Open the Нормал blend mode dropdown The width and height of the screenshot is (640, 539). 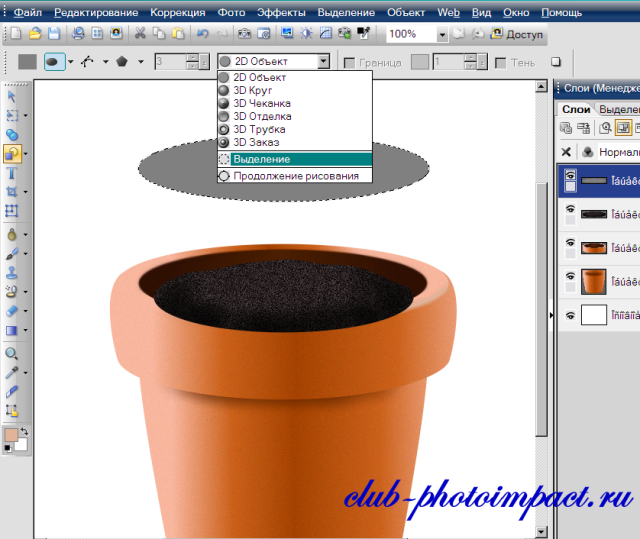coord(619,152)
